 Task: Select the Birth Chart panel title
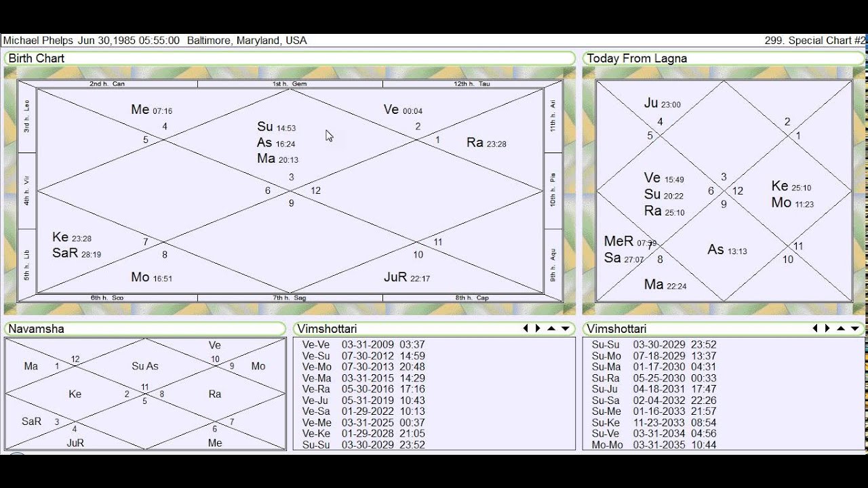coord(37,58)
